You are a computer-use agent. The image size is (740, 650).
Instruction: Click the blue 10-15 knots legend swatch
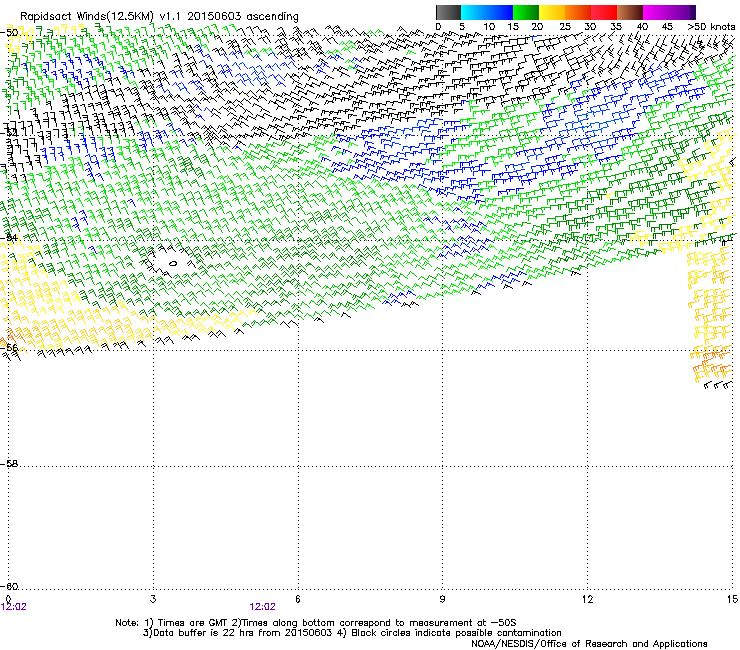(x=500, y=12)
